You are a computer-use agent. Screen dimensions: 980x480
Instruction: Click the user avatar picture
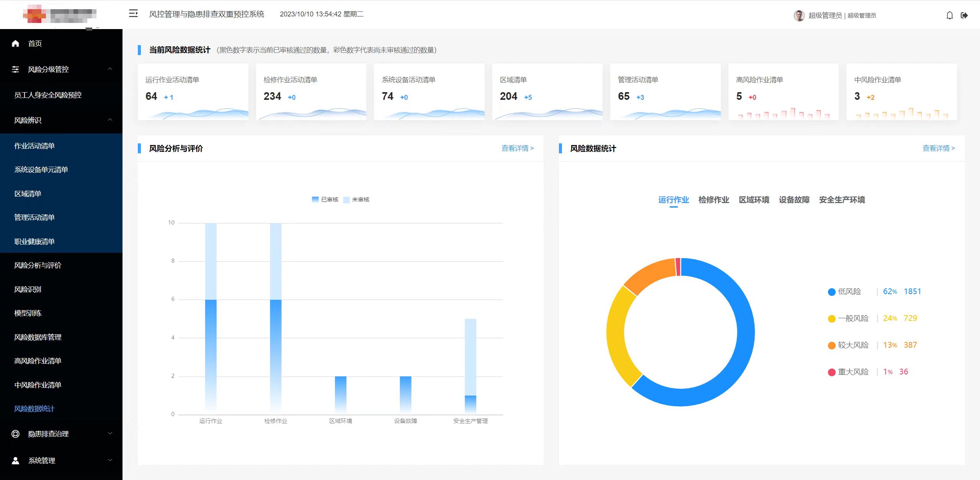pyautogui.click(x=799, y=15)
